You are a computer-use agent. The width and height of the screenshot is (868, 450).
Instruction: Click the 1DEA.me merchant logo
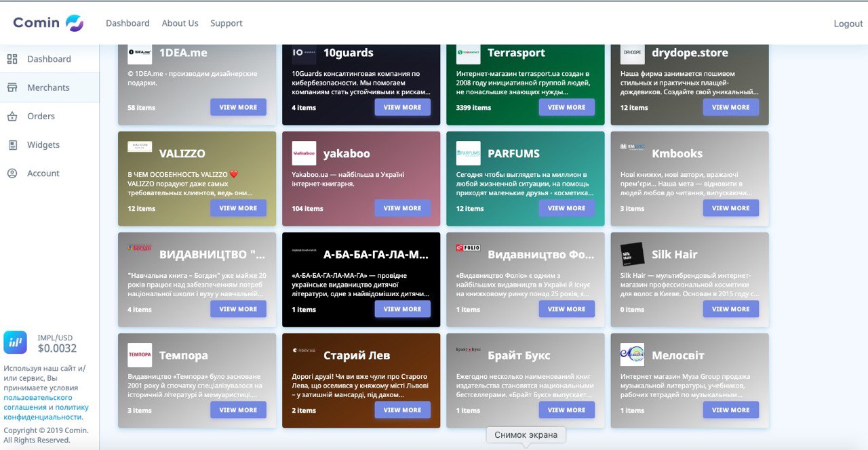point(140,53)
